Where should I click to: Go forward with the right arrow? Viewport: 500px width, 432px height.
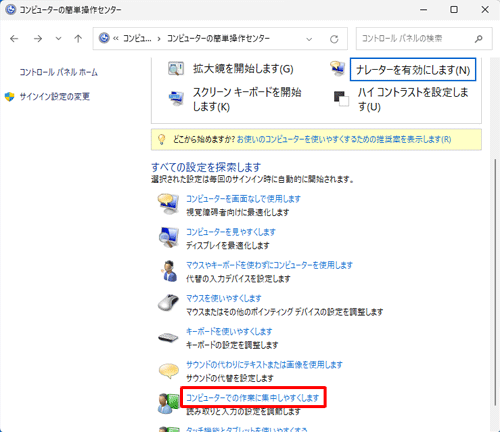(38, 39)
